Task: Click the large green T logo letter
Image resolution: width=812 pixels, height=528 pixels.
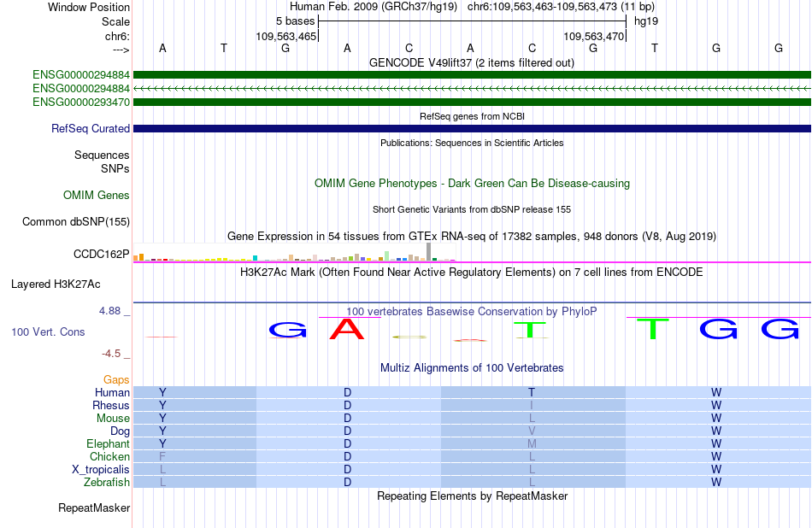Action: (x=652, y=329)
